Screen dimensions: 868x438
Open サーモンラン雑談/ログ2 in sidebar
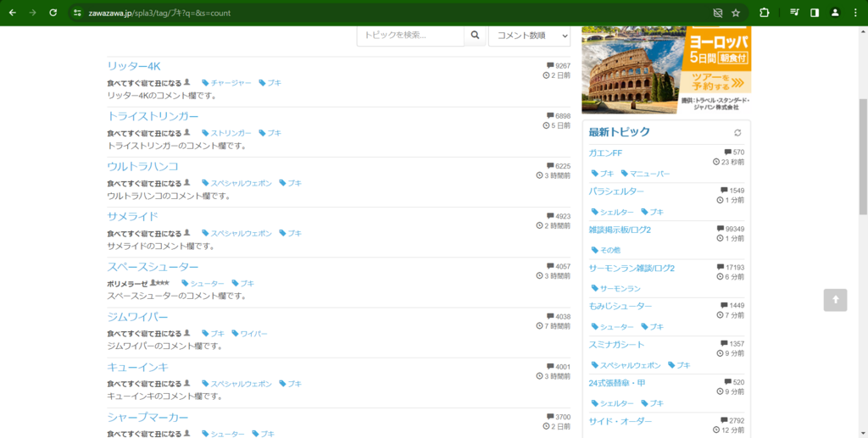(x=632, y=269)
